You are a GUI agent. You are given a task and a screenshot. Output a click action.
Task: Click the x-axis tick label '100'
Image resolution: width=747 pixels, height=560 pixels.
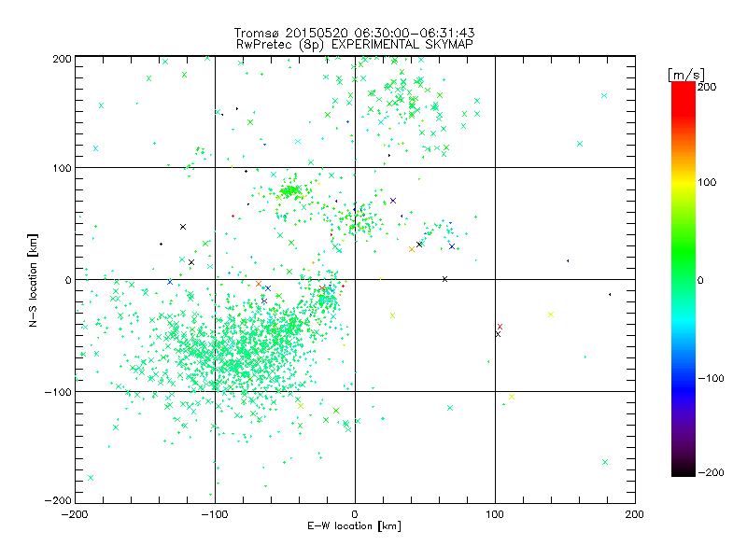pos(495,514)
